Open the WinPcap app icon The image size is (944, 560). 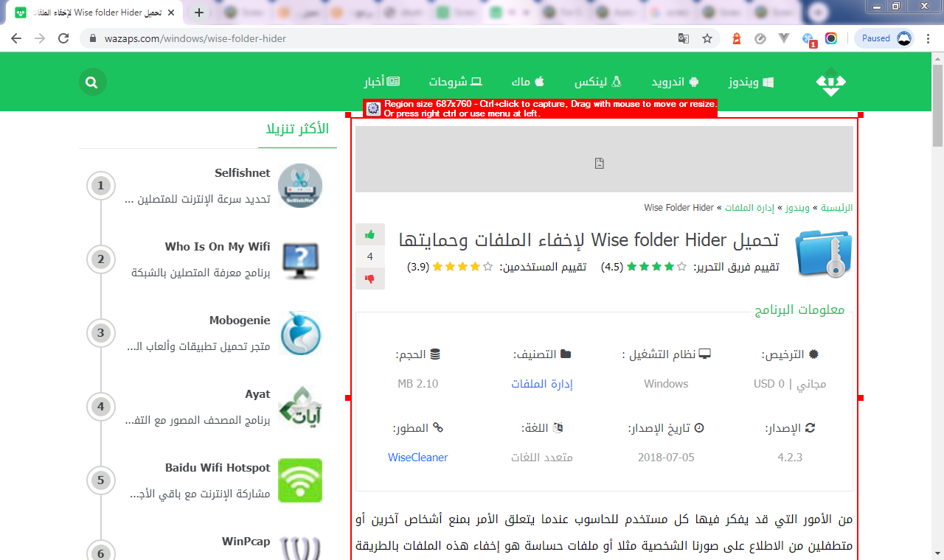click(300, 546)
